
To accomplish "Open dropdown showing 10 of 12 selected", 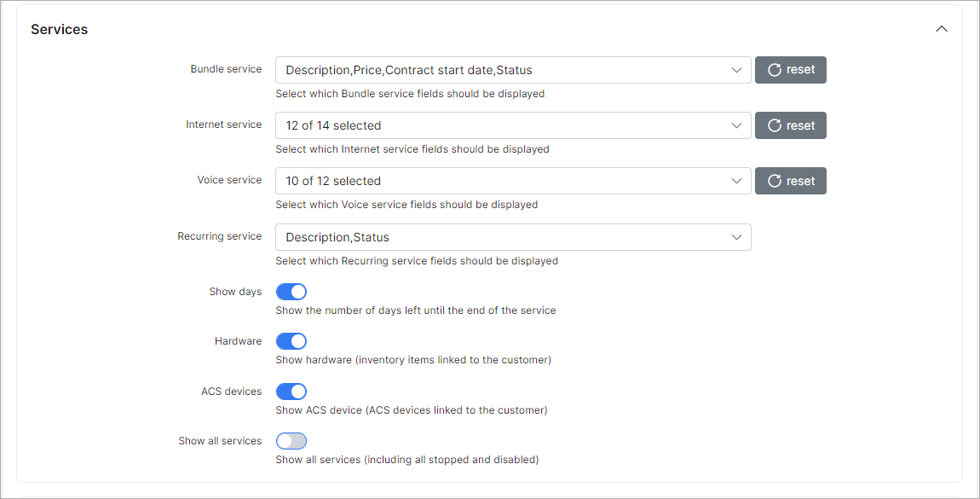I will (511, 181).
